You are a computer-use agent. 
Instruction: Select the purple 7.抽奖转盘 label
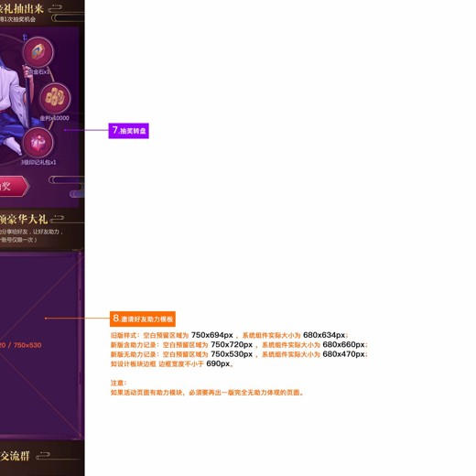(x=129, y=131)
